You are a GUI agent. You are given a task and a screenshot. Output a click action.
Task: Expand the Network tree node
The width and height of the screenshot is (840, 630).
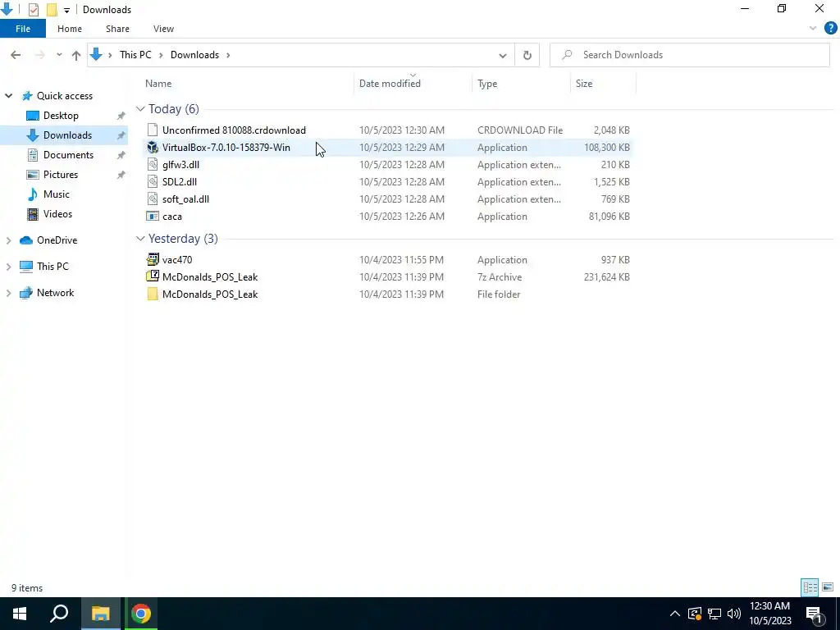point(8,293)
